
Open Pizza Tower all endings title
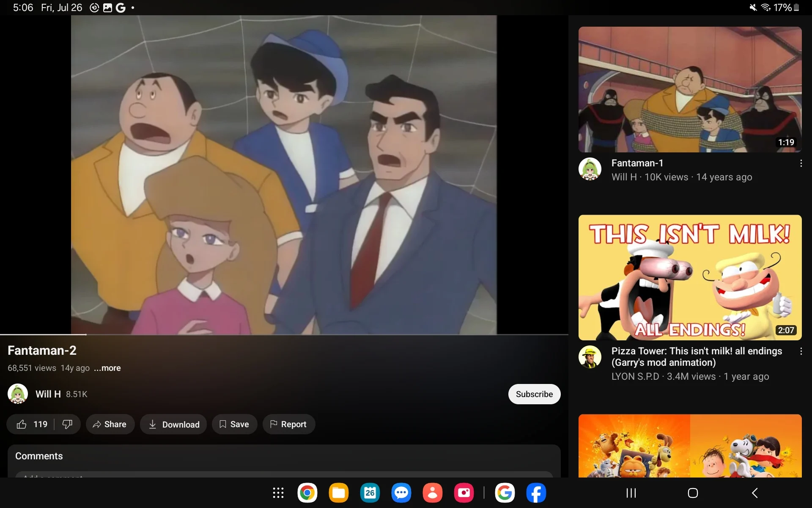point(697,357)
